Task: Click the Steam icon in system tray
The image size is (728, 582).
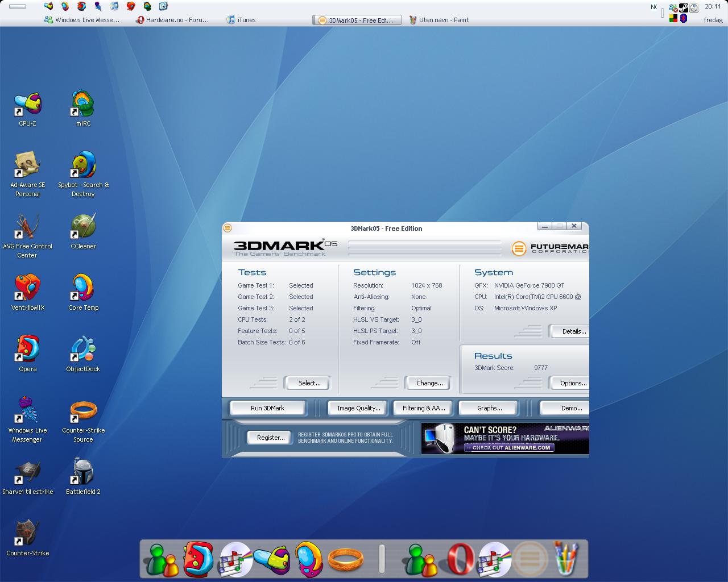Action: (684, 8)
